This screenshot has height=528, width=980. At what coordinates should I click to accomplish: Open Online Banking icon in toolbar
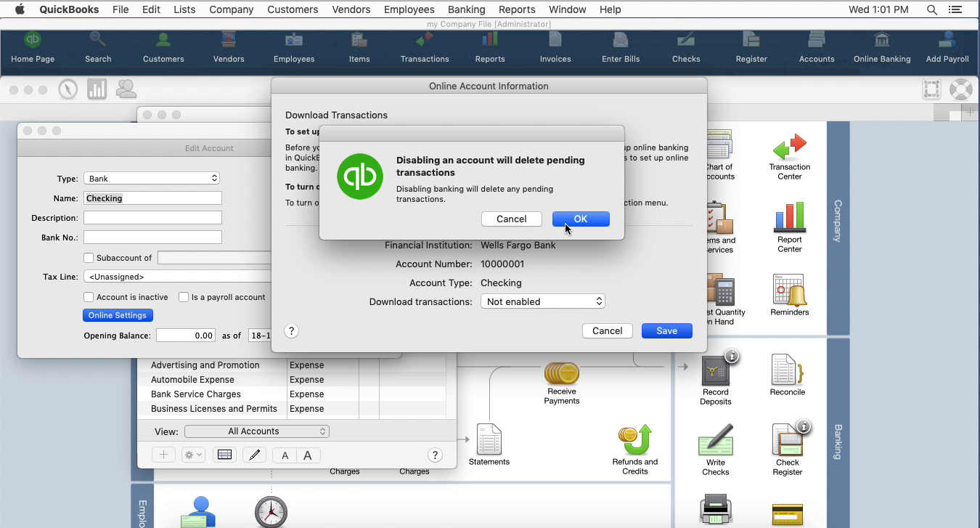pos(882,48)
